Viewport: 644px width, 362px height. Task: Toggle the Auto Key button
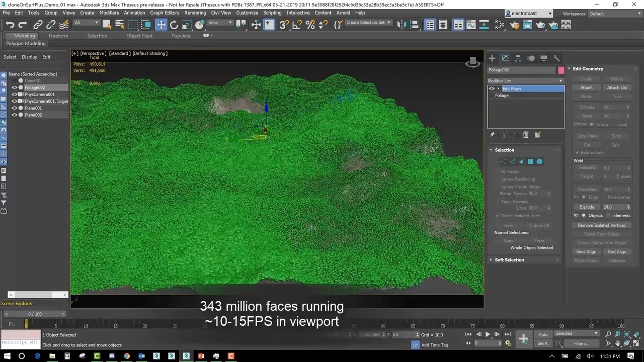(543, 334)
